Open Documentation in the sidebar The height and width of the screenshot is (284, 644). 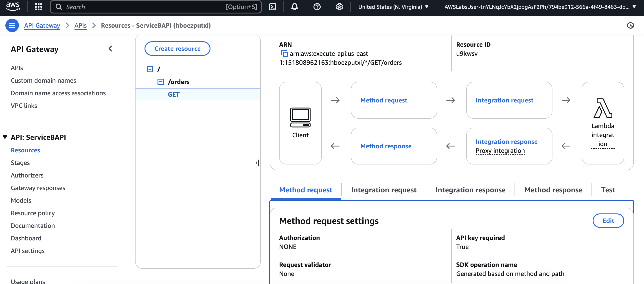click(x=33, y=225)
